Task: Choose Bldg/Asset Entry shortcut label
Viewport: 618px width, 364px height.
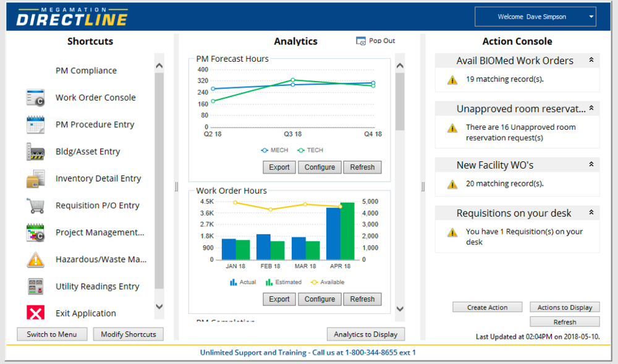Action: [x=88, y=151]
